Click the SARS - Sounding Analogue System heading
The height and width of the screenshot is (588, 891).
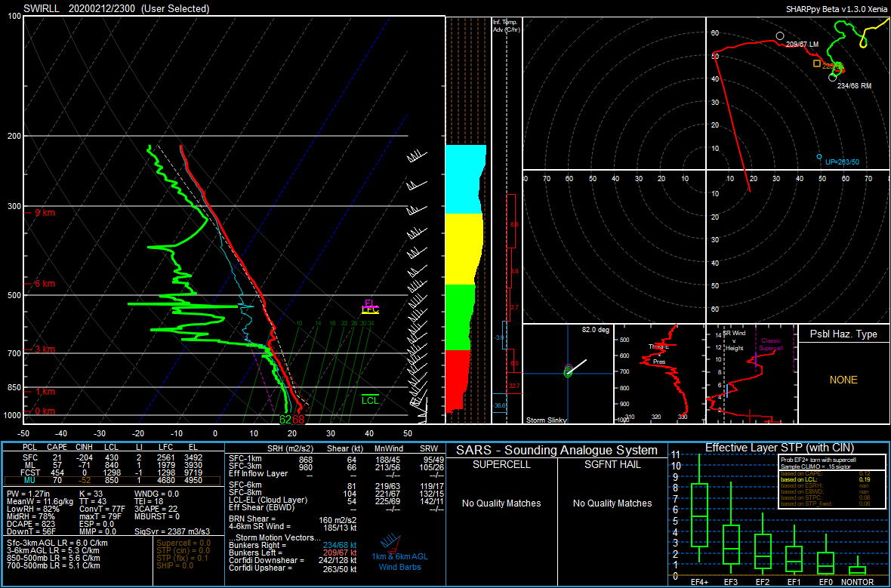point(557,451)
